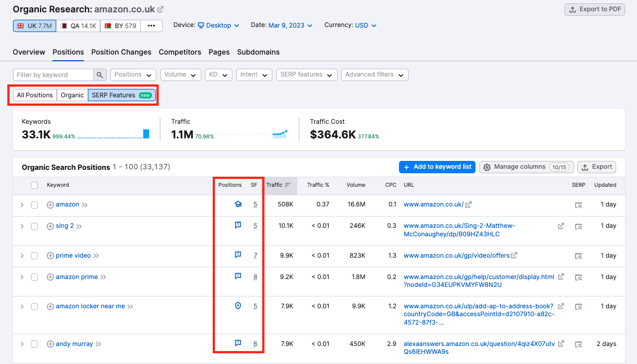Open the SERP features filter dropdown
The height and width of the screenshot is (364, 637).
point(307,75)
